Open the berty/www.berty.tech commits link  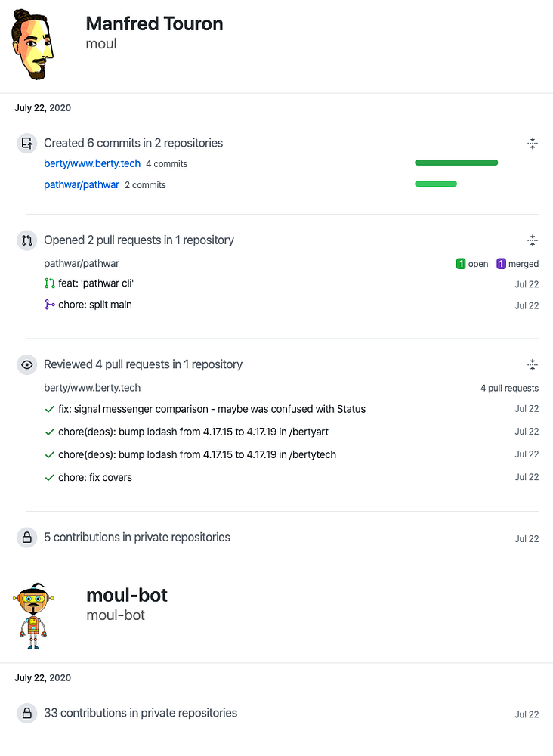tap(91, 163)
